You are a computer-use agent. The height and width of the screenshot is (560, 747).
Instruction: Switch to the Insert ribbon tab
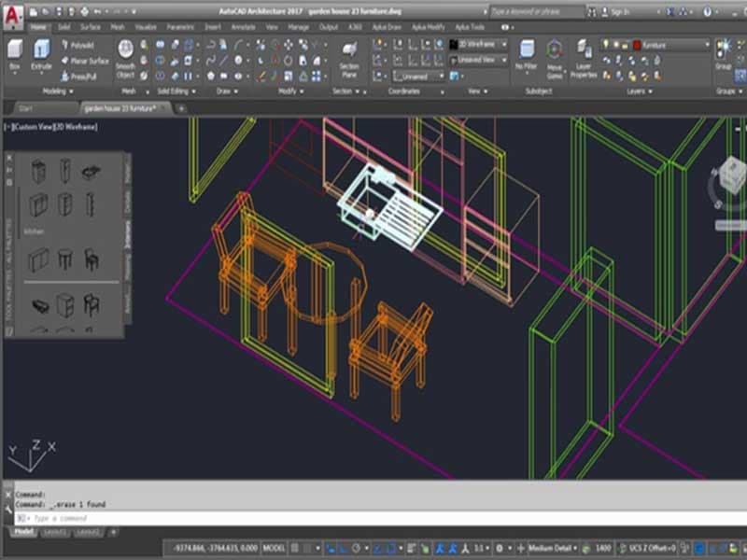213,27
